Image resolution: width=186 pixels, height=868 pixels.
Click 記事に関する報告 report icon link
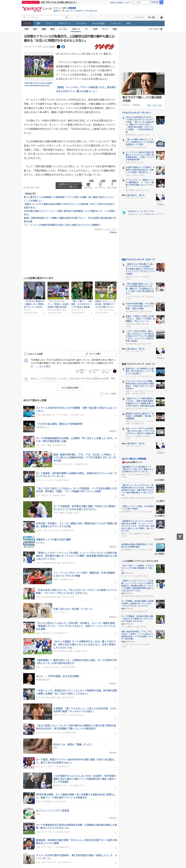(x=31, y=187)
